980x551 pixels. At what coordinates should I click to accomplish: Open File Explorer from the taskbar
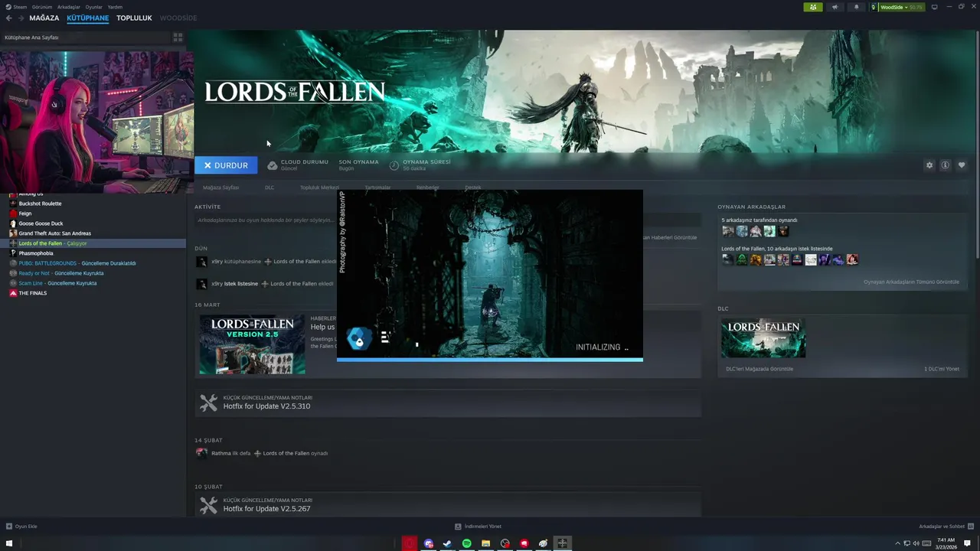pyautogui.click(x=485, y=543)
